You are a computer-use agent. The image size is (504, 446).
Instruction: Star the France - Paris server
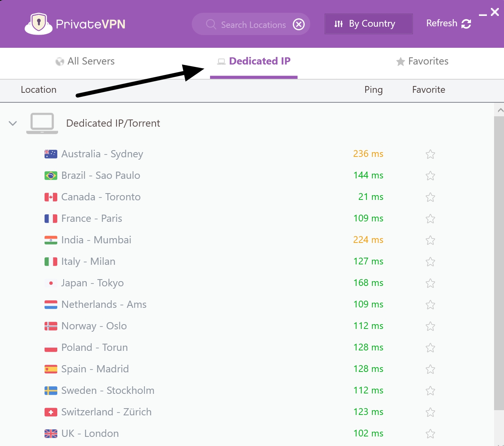tap(430, 219)
